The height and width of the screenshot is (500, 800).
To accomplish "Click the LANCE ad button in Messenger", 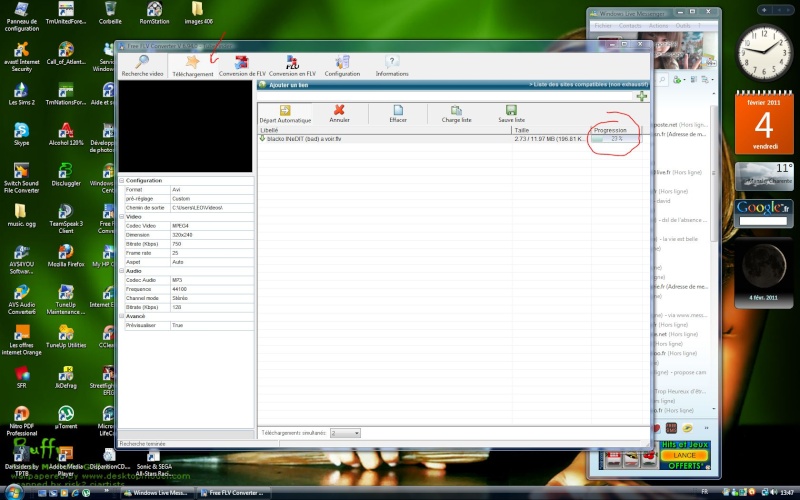I will (x=684, y=455).
